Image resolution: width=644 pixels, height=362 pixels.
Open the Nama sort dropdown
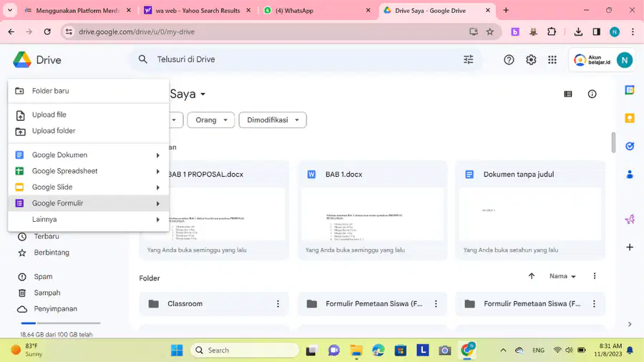[562, 276]
